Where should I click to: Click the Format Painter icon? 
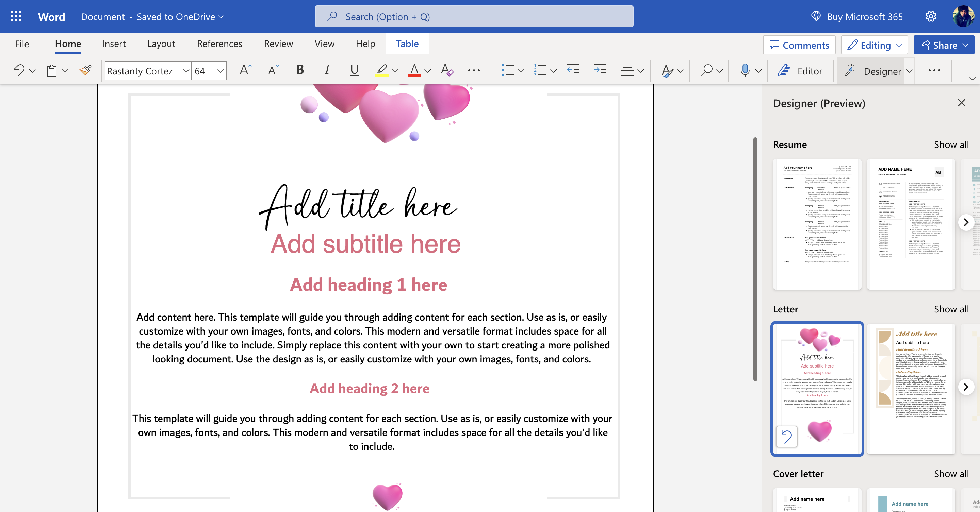[85, 70]
